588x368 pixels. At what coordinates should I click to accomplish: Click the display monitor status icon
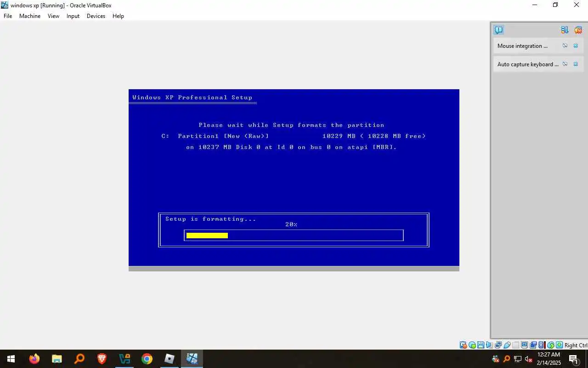(524, 345)
